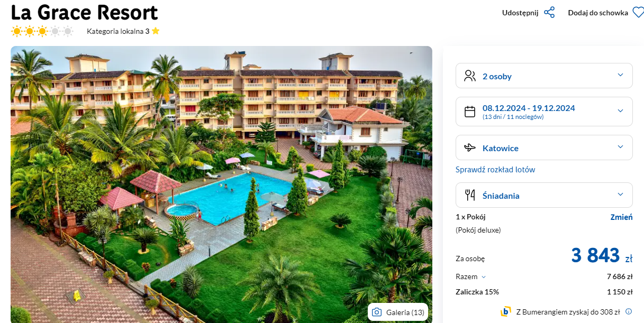Click the yellow star beside Kategoria lokalna
The height and width of the screenshot is (323, 644).
pyautogui.click(x=156, y=31)
